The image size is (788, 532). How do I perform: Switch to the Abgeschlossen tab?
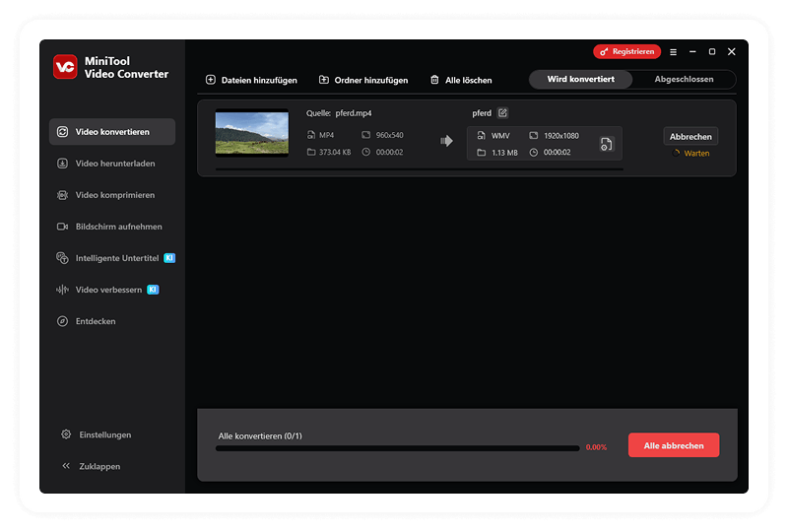(684, 80)
